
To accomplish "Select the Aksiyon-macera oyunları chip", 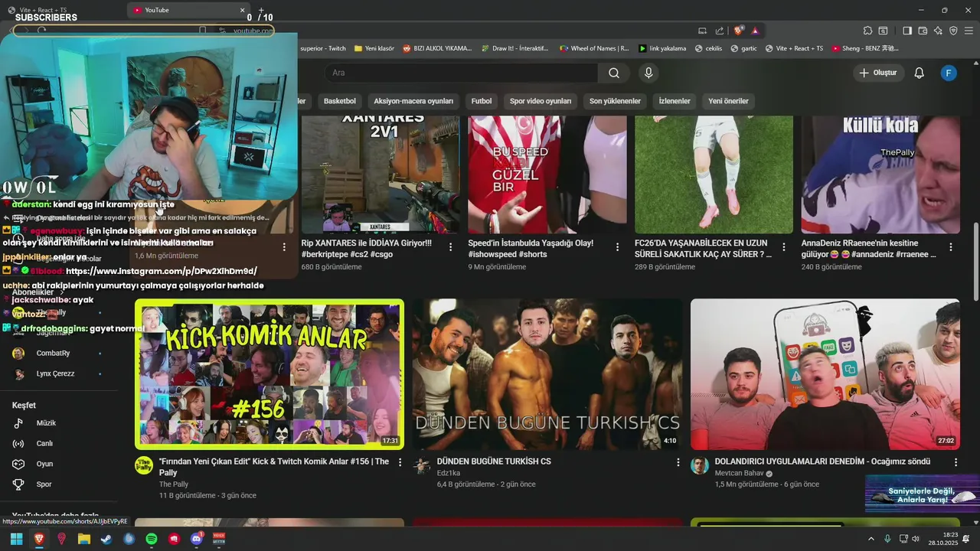I will point(413,101).
